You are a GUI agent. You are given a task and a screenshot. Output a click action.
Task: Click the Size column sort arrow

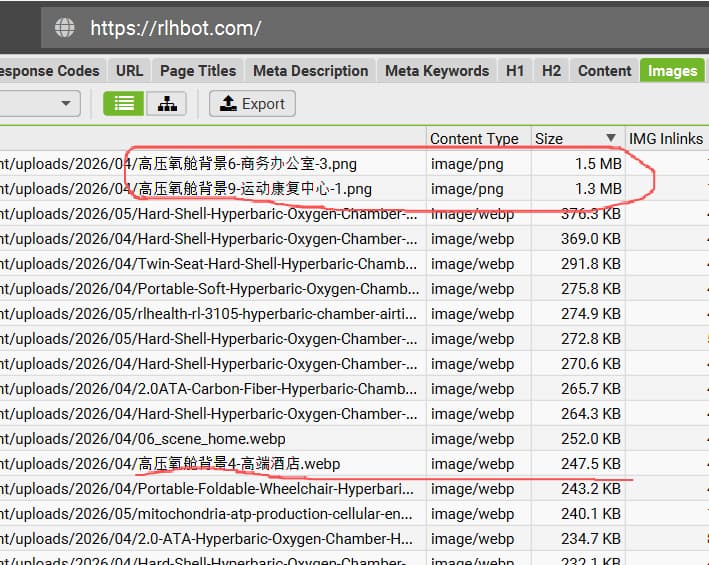[610, 138]
